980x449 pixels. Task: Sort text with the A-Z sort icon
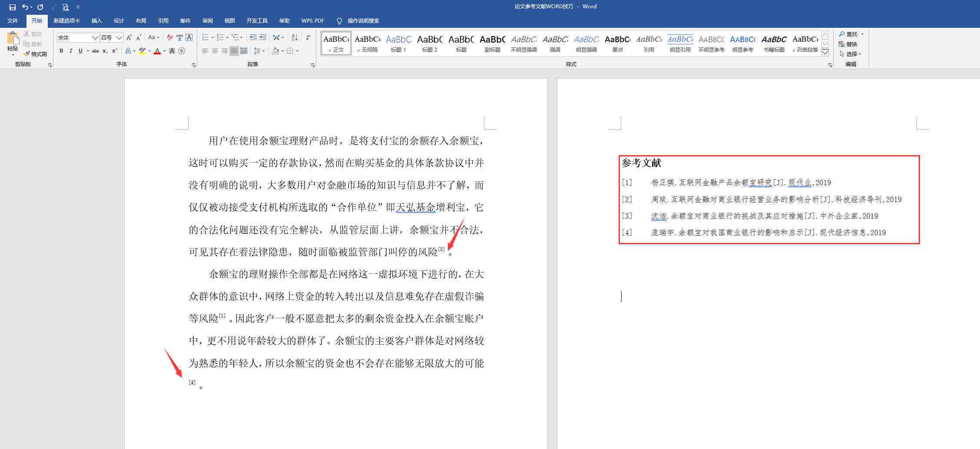[x=295, y=38]
